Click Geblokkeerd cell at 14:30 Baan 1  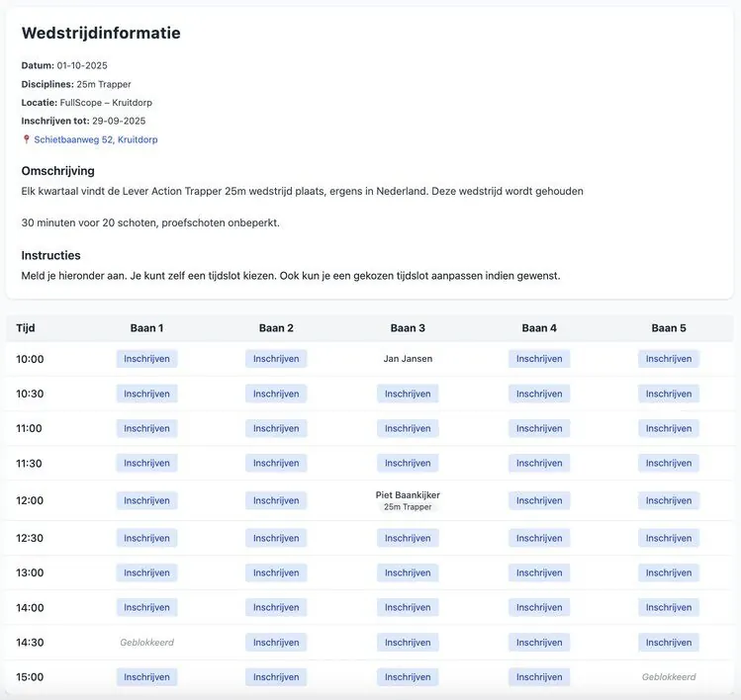[147, 643]
